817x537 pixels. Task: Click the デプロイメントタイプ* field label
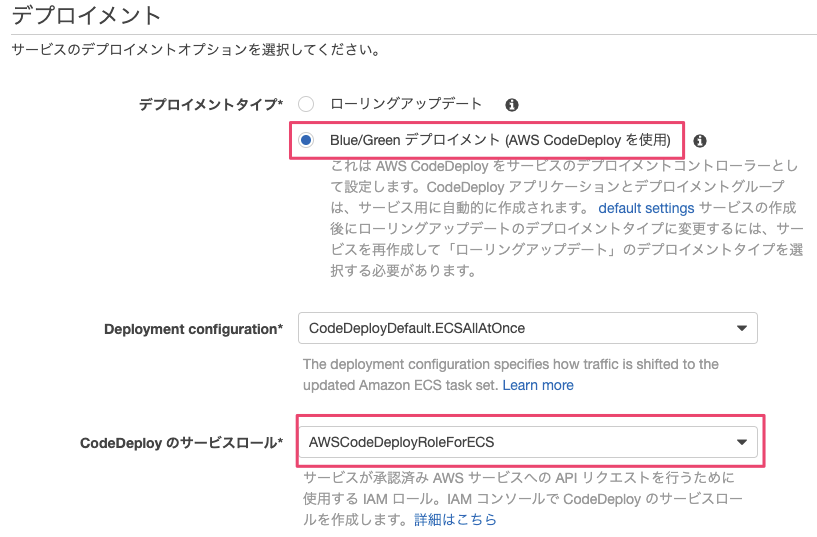point(210,104)
